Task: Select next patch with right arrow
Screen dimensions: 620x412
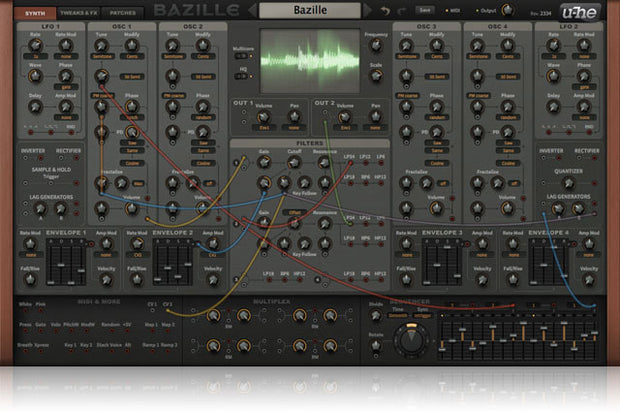Action: click(367, 10)
